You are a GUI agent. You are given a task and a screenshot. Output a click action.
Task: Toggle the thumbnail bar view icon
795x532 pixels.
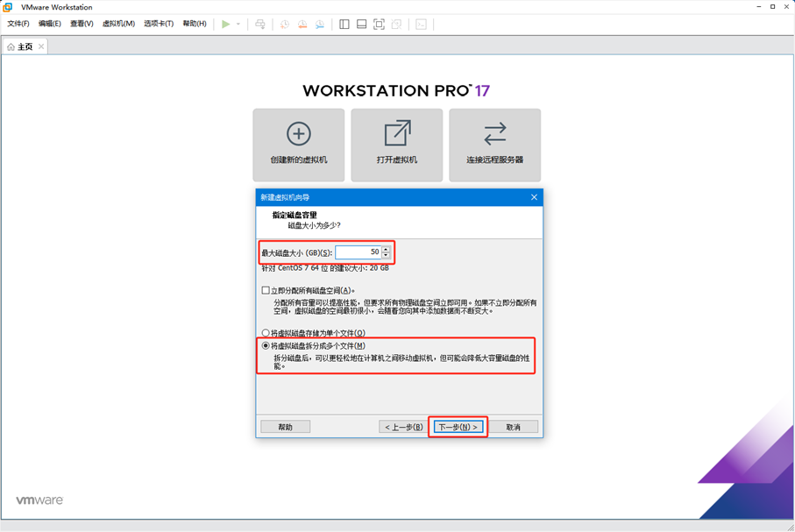[x=361, y=24]
